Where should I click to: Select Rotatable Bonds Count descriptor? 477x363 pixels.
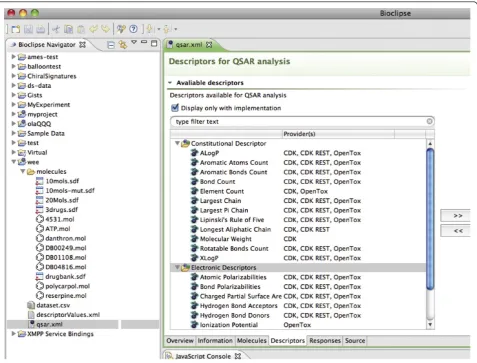point(234,249)
